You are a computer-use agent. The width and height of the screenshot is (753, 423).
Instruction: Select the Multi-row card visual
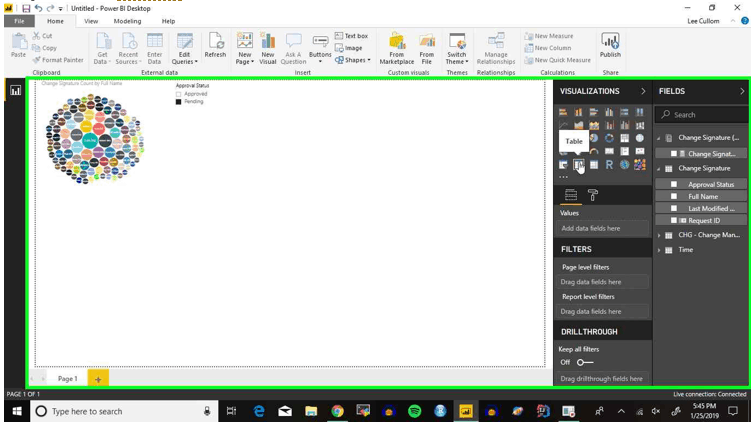624,151
